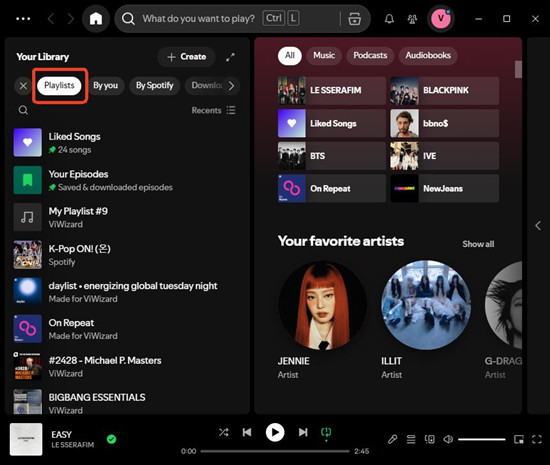Image resolution: width=550 pixels, height=465 pixels.
Task: Skip to the next track
Action: pyautogui.click(x=303, y=432)
